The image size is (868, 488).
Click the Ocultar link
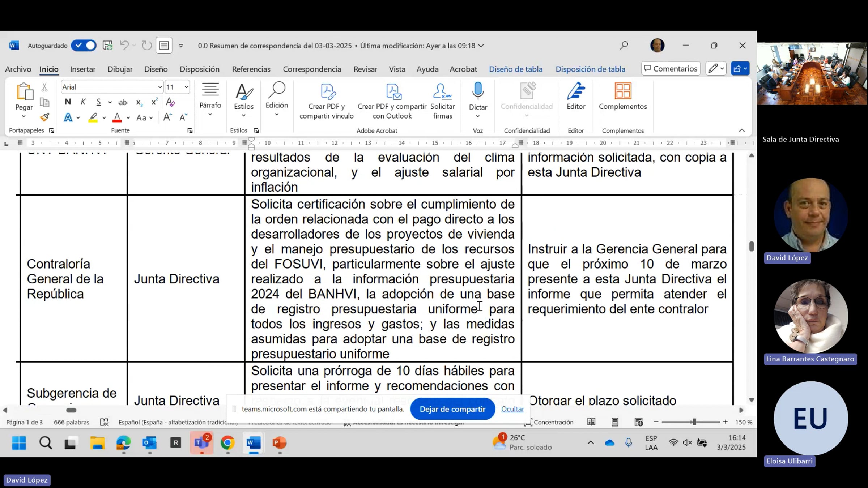point(512,409)
